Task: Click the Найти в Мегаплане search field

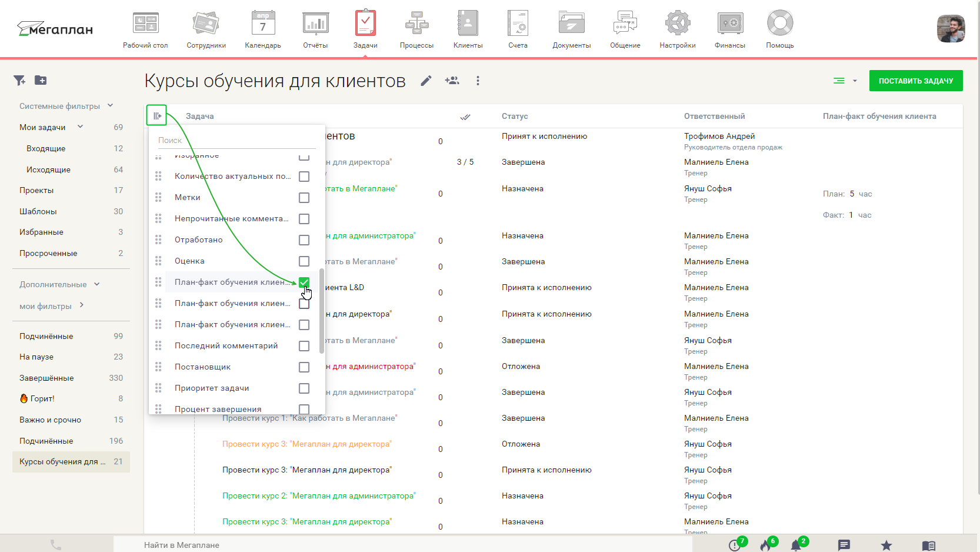Action: tap(402, 545)
